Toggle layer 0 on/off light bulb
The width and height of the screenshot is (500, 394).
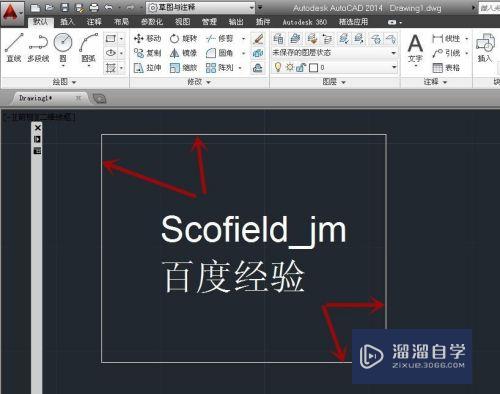coord(277,67)
